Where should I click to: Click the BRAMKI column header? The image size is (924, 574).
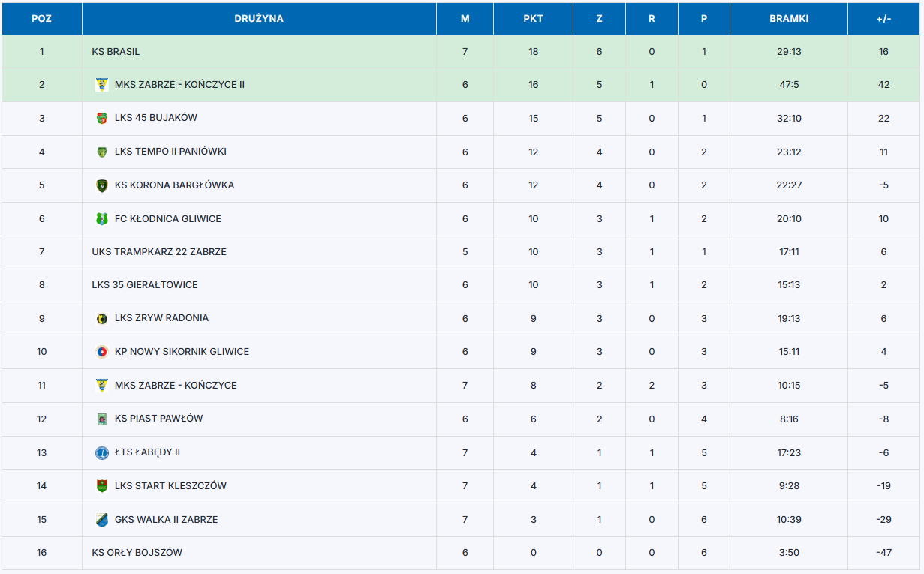(x=788, y=19)
